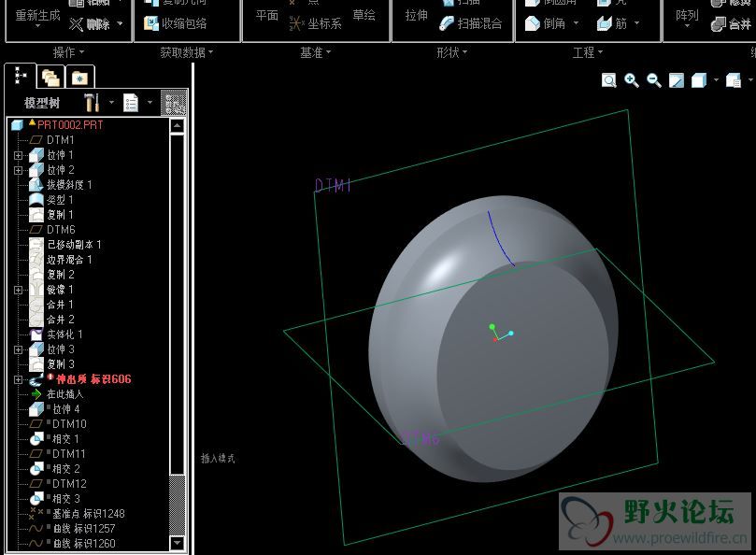Click the 合并 merge icon

point(719,23)
